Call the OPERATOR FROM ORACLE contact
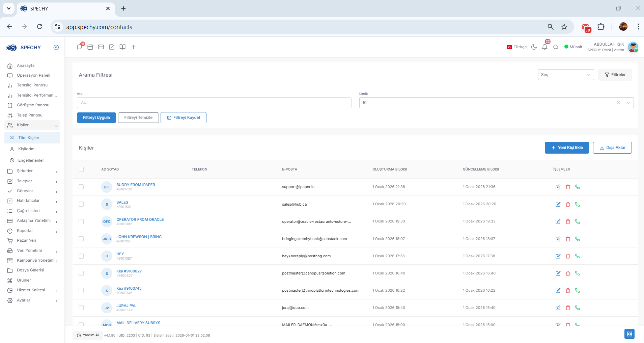This screenshot has height=343, width=644. [578, 221]
